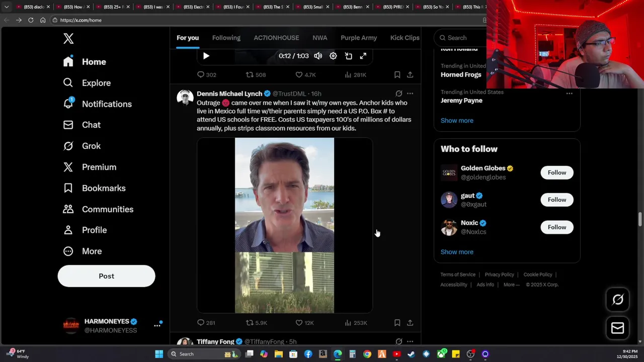Image resolution: width=644 pixels, height=362 pixels.
Task: Open video settings gear in the player
Action: point(333,56)
